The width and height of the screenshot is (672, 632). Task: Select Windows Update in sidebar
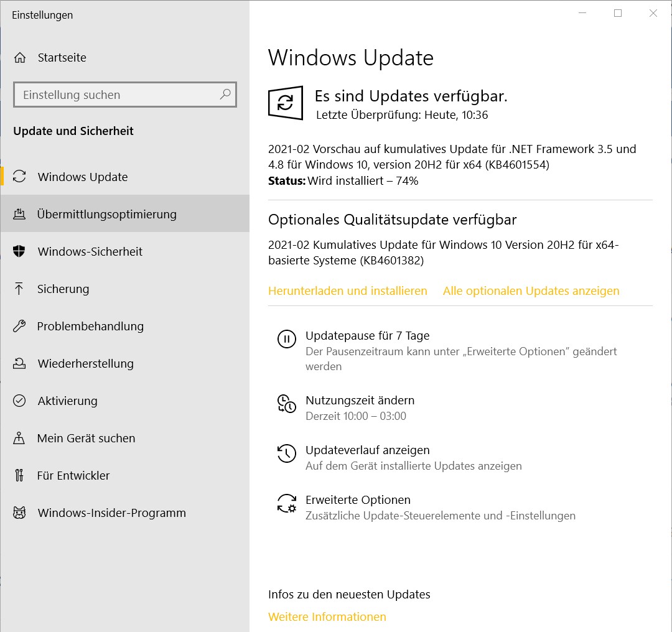coord(124,177)
